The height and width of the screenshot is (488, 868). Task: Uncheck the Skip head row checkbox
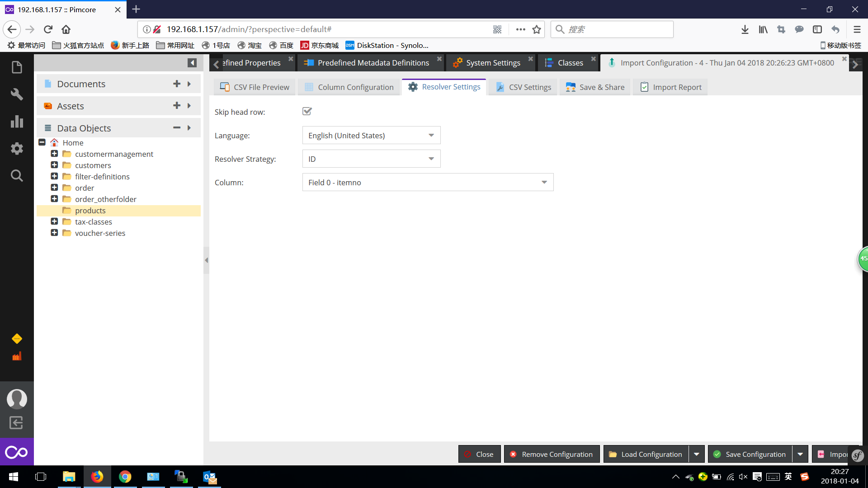307,111
